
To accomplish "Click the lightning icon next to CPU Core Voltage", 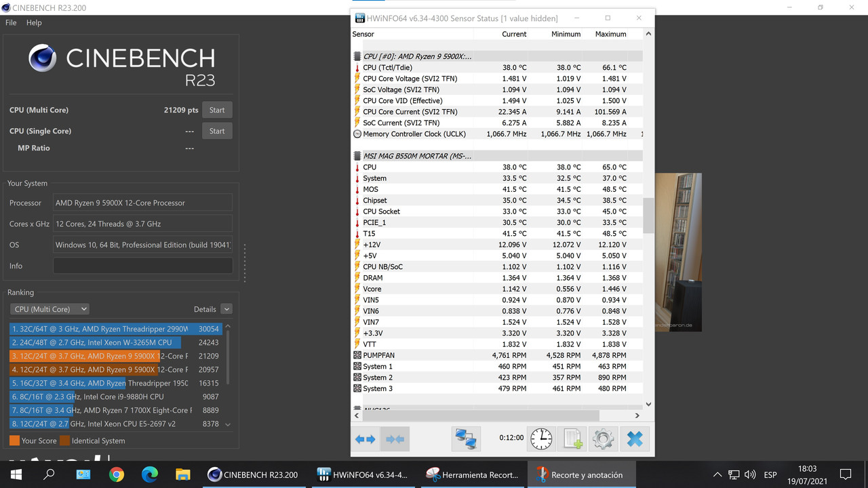I will (x=357, y=79).
